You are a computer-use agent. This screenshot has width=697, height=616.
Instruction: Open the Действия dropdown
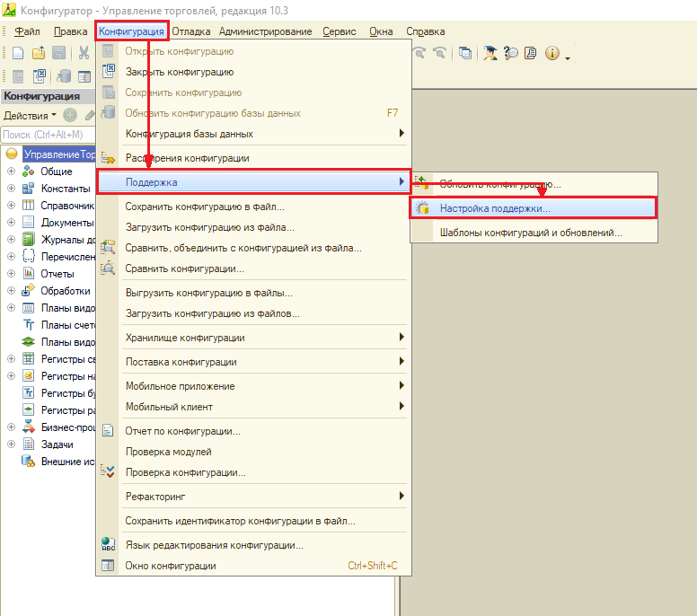(x=30, y=116)
